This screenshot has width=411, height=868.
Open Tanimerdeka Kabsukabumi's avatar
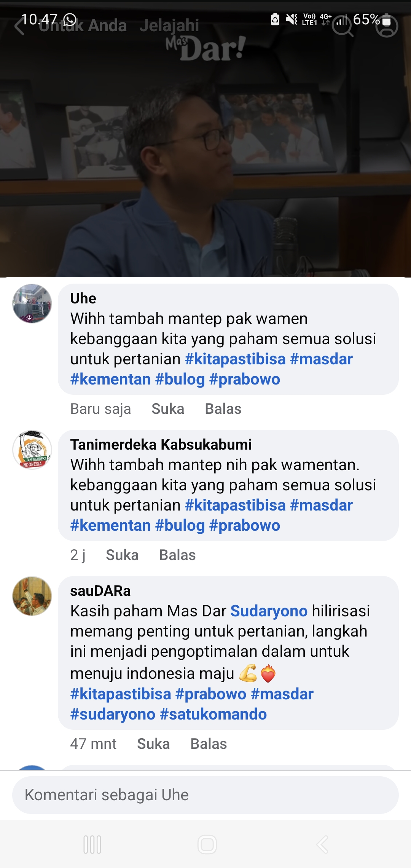[32, 450]
